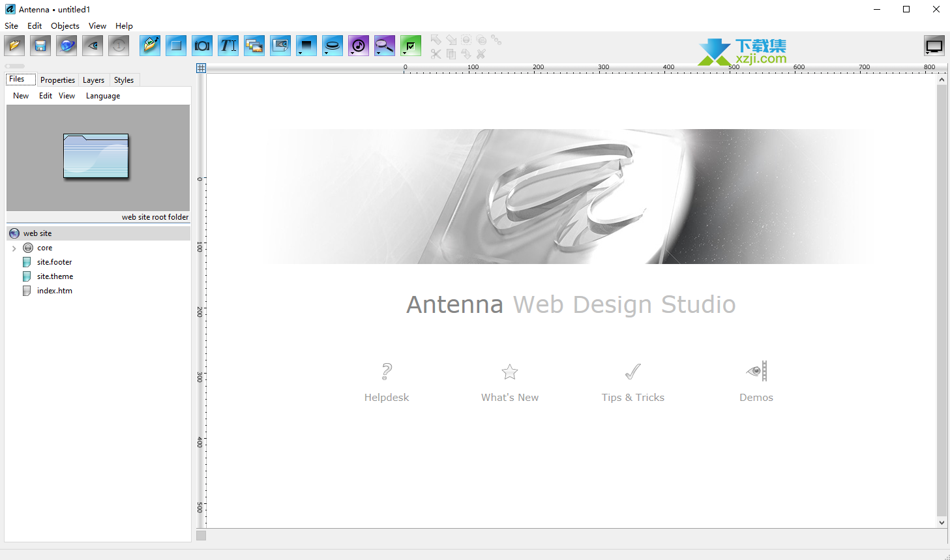Click the scissors cut icon
The width and height of the screenshot is (950, 560).
click(436, 54)
